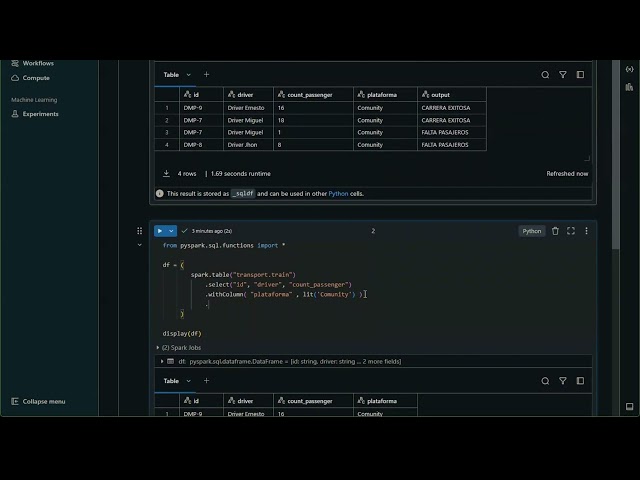Open filter on lower results table
The width and height of the screenshot is (640, 480).
563,381
